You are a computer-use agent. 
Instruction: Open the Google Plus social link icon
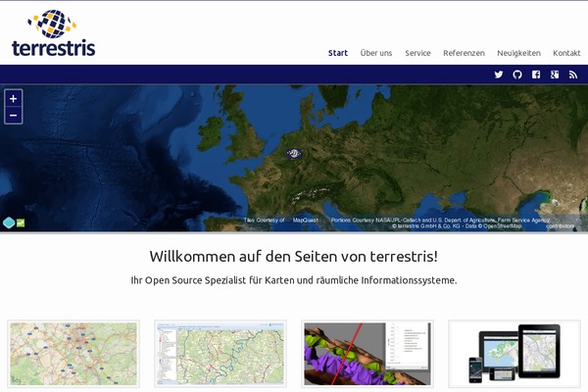click(555, 74)
